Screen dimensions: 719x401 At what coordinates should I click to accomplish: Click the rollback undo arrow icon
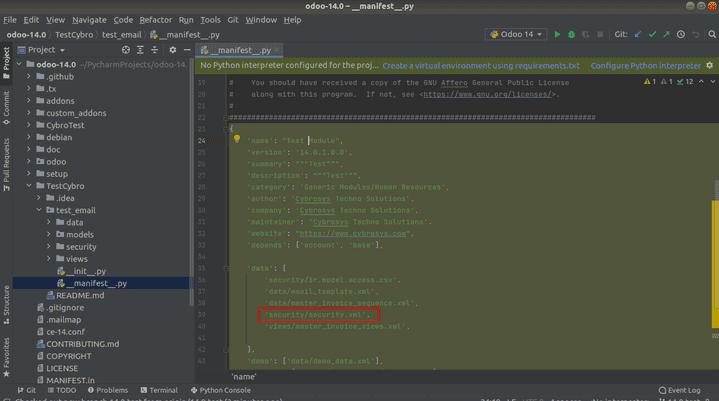coord(696,34)
